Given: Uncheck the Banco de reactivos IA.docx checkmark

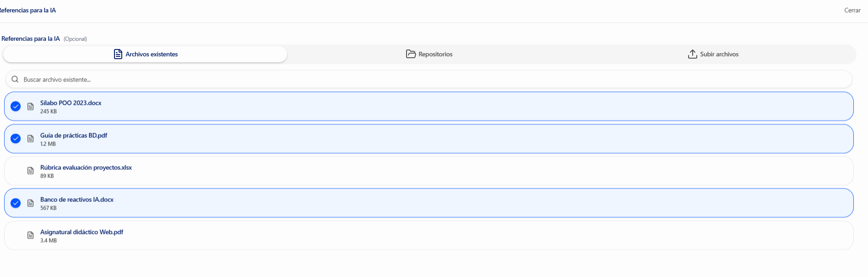Looking at the screenshot, I should [x=16, y=203].
